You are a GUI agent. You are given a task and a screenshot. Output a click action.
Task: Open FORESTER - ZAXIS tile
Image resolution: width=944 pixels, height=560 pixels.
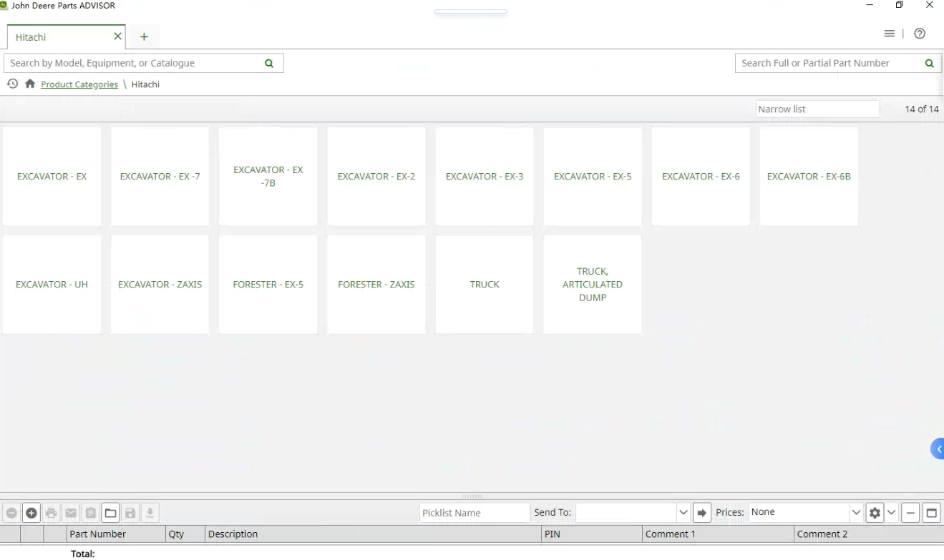[376, 284]
